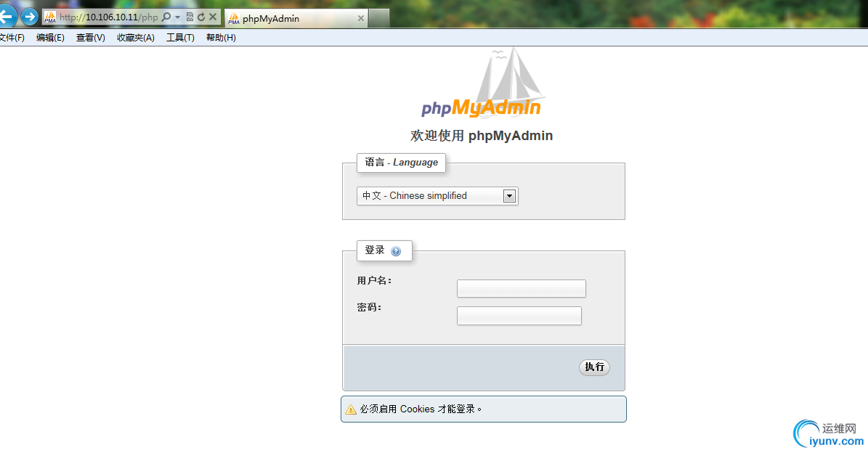
Task: Click the browser back arrow button
Action: point(6,17)
